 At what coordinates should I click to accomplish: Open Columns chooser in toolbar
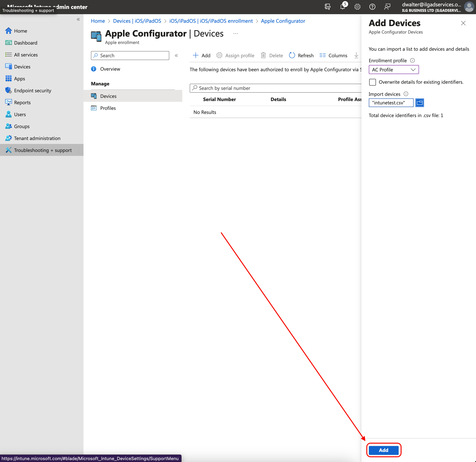coord(333,55)
